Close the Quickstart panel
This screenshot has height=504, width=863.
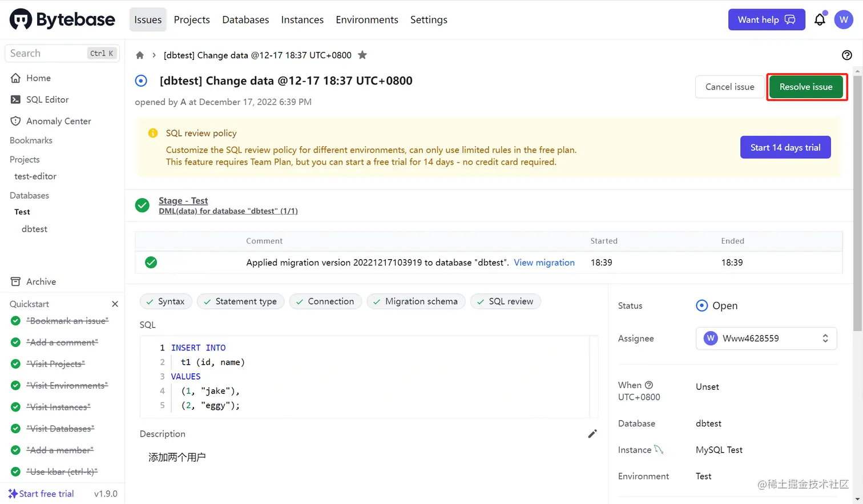115,304
